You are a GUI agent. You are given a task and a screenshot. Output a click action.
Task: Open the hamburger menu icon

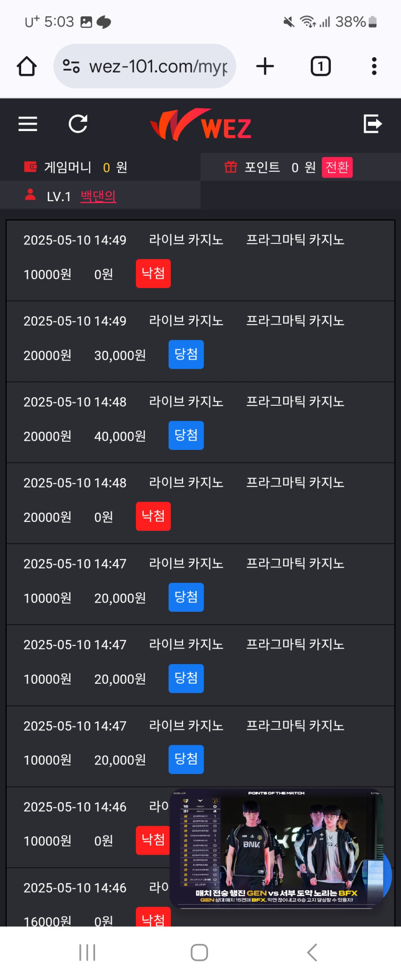tap(28, 124)
